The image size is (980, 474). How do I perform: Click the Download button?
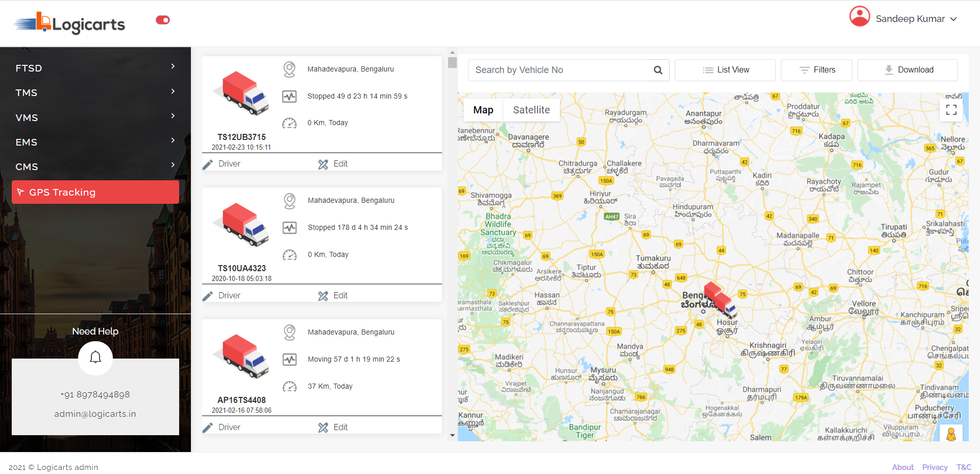908,70
